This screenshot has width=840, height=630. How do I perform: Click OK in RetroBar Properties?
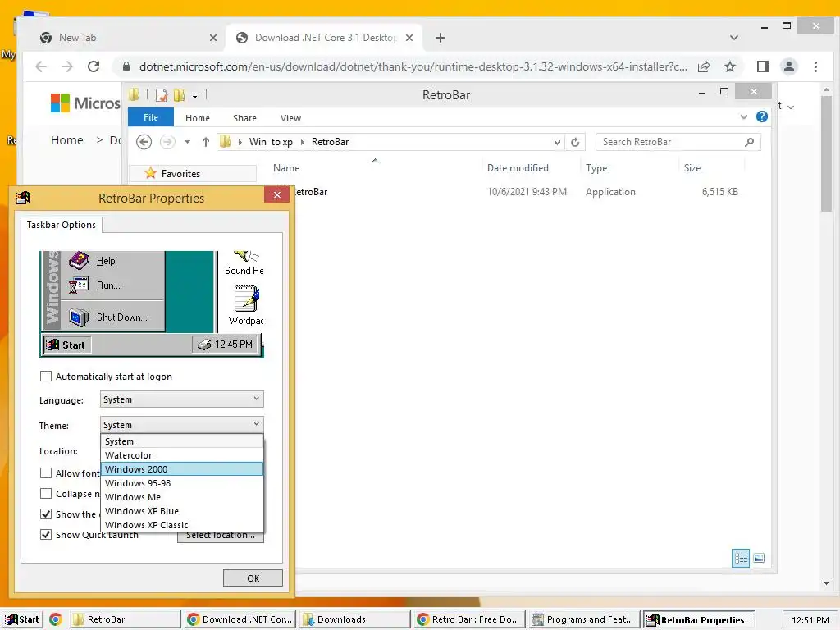point(253,578)
